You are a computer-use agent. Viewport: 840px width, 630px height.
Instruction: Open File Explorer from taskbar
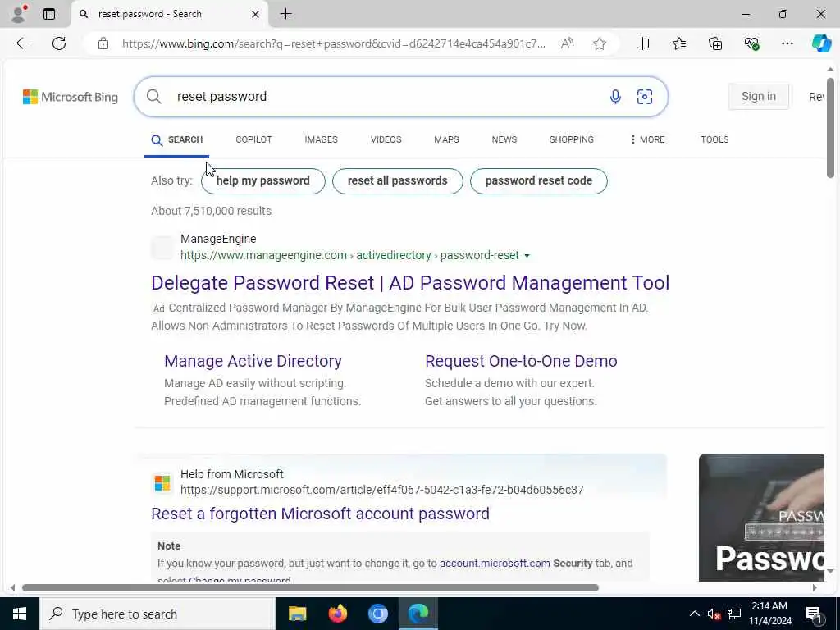(297, 614)
